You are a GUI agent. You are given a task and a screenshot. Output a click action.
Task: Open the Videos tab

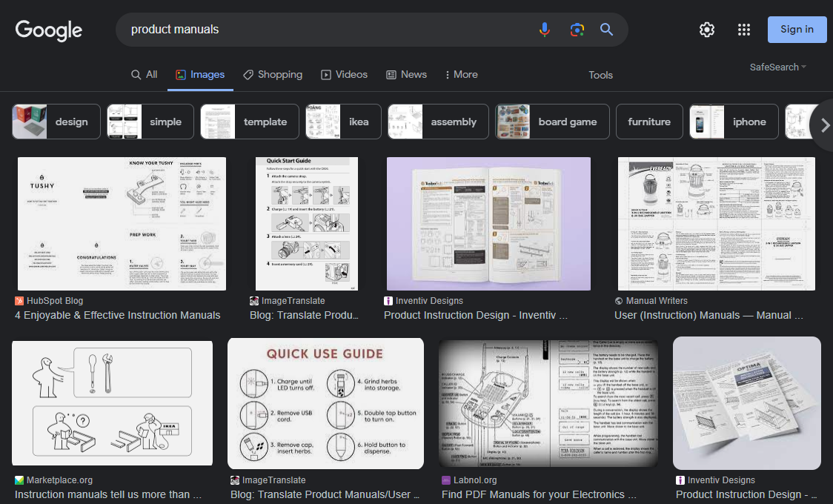(345, 74)
